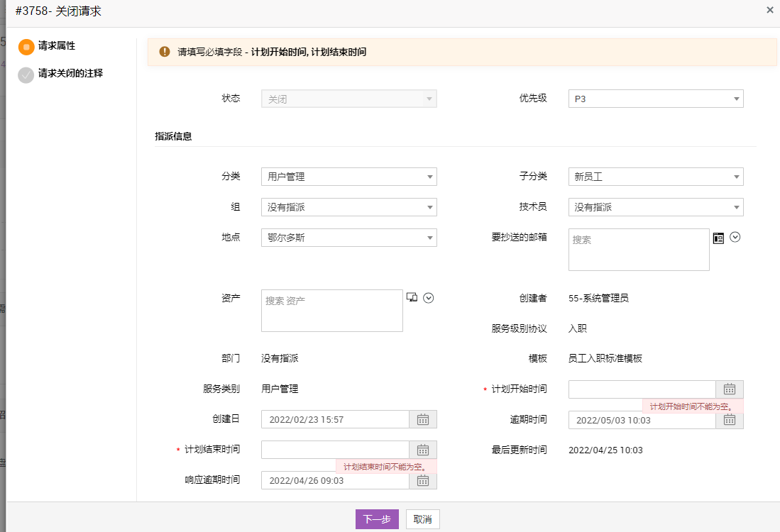780x532 pixels.
Task: Click the 搜索 资产 text box
Action: [x=331, y=311]
